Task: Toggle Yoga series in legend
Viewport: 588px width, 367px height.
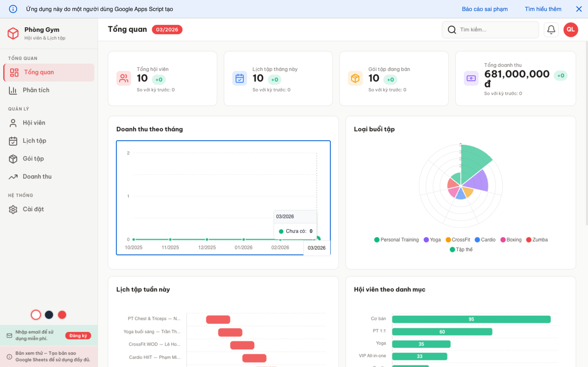Action: [432, 240]
